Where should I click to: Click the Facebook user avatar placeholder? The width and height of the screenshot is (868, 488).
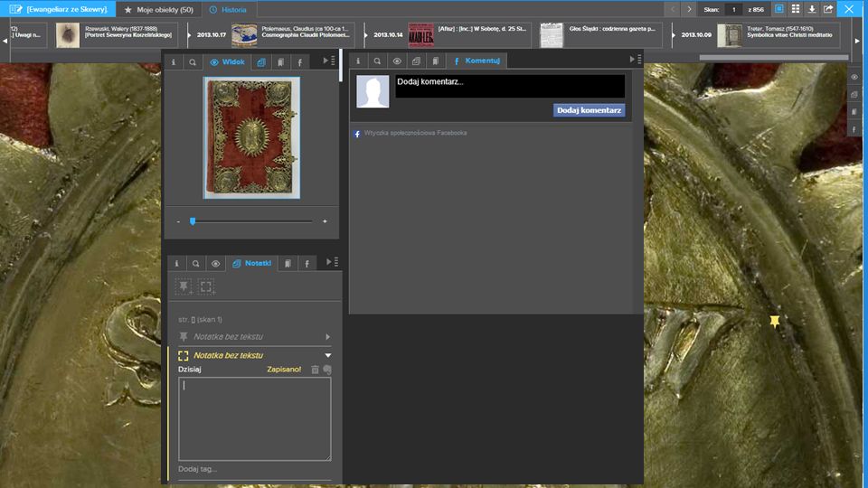[x=373, y=91]
